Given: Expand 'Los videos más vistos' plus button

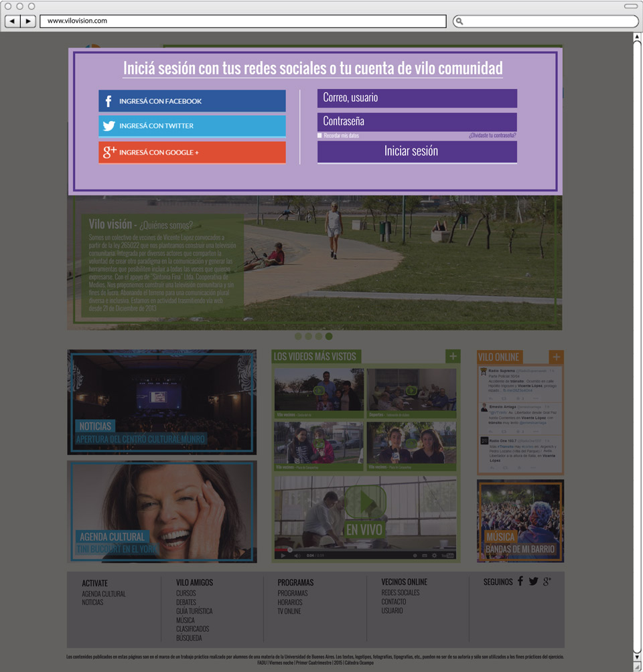Looking at the screenshot, I should point(453,356).
